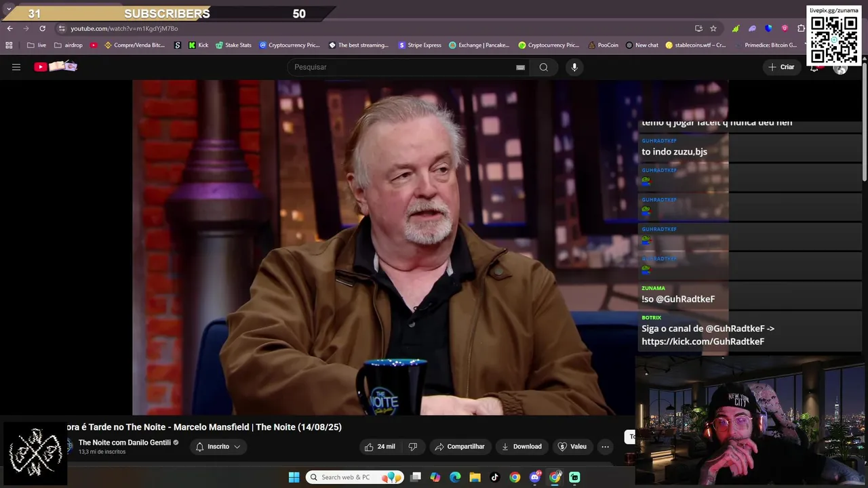Expand tab search chevron at top-left
The height and width of the screenshot is (488, 868).
click(9, 9)
